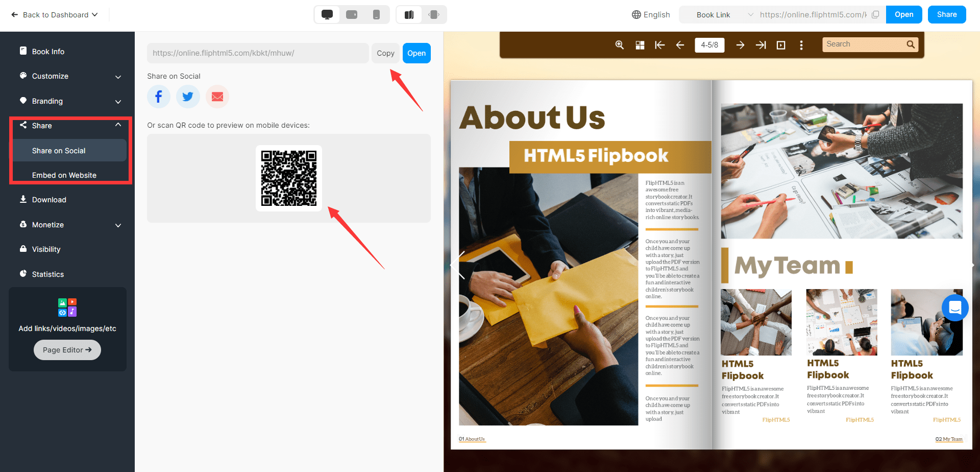The height and width of the screenshot is (472, 980).
Task: Open the Back to Dashboard menu
Action: pyautogui.click(x=54, y=14)
